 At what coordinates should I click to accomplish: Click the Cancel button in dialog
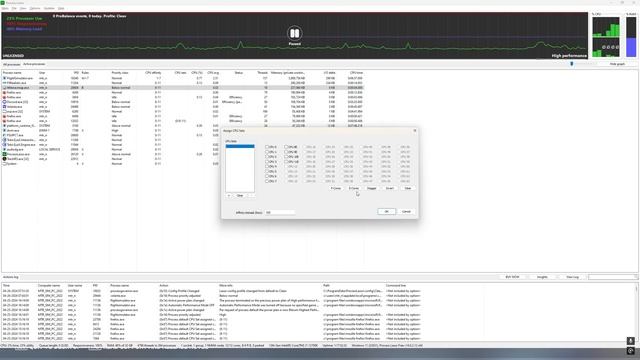(x=406, y=211)
